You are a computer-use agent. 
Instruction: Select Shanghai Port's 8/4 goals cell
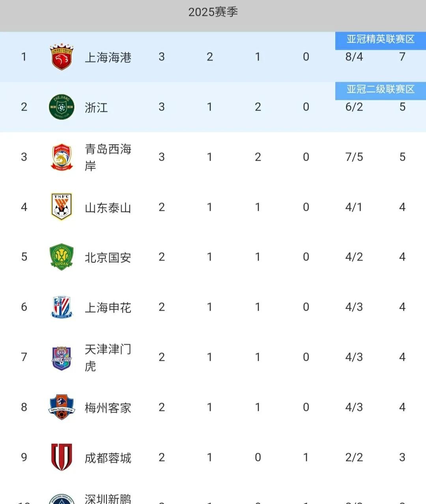click(354, 57)
